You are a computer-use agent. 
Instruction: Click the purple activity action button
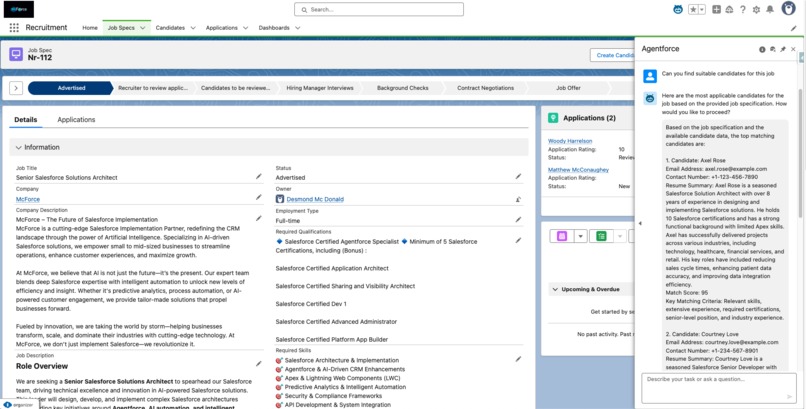(x=562, y=236)
